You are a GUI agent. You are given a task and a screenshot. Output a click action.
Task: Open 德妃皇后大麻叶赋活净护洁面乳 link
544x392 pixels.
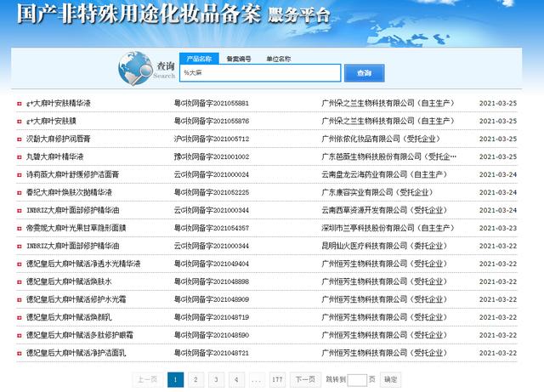(76, 353)
